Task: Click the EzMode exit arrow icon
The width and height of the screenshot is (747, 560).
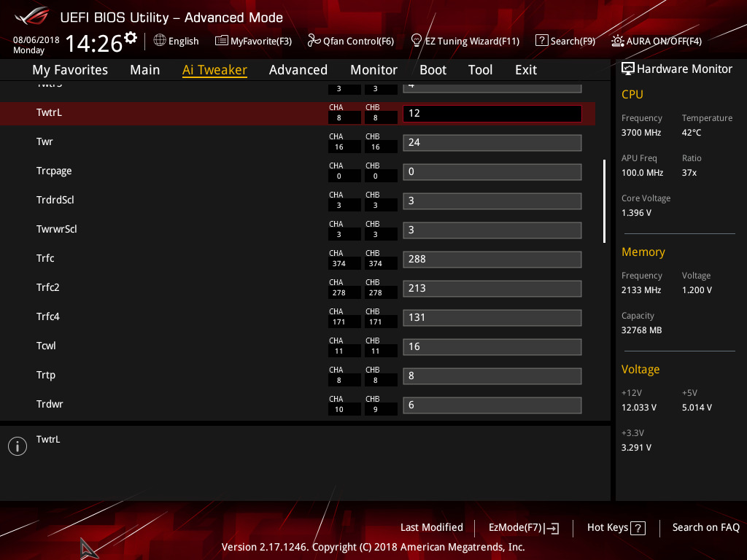Action: pos(551,528)
